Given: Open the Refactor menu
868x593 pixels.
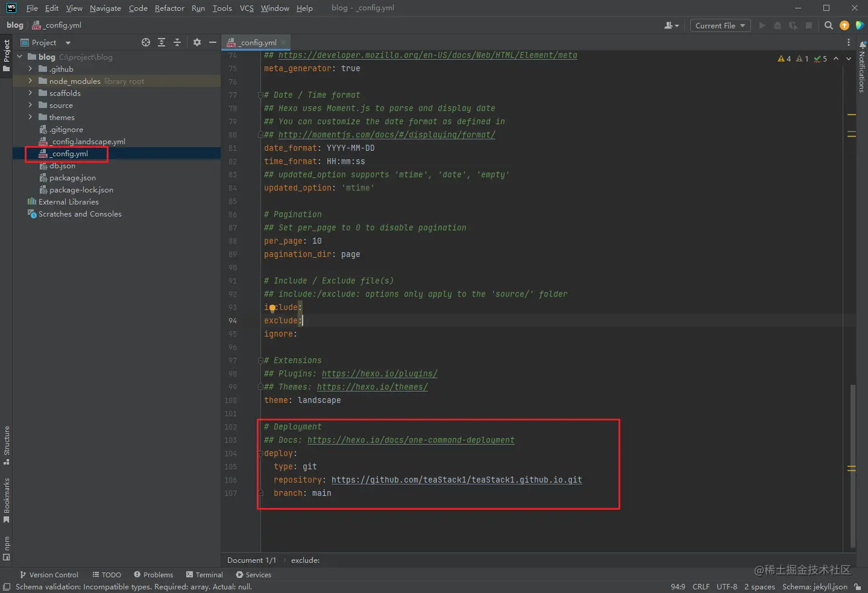Looking at the screenshot, I should [169, 8].
